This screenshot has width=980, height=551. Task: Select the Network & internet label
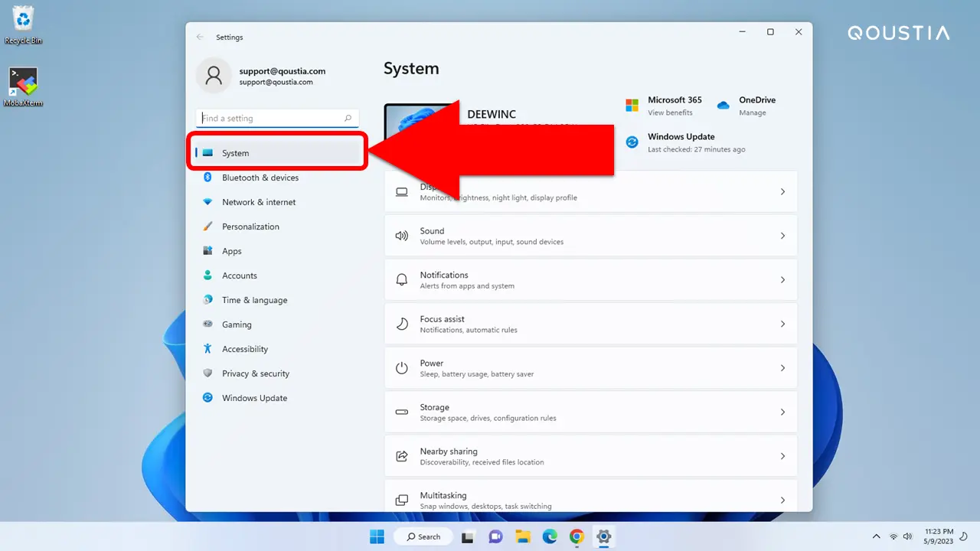[x=259, y=202]
